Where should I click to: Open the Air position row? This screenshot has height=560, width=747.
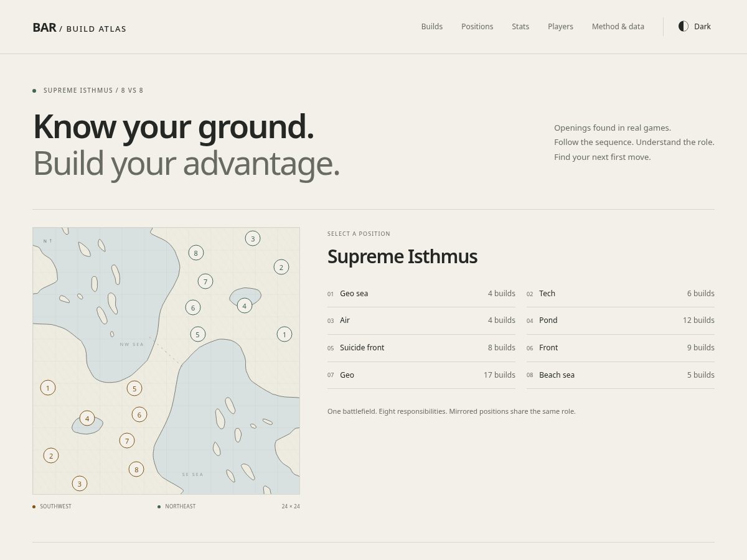pos(421,320)
